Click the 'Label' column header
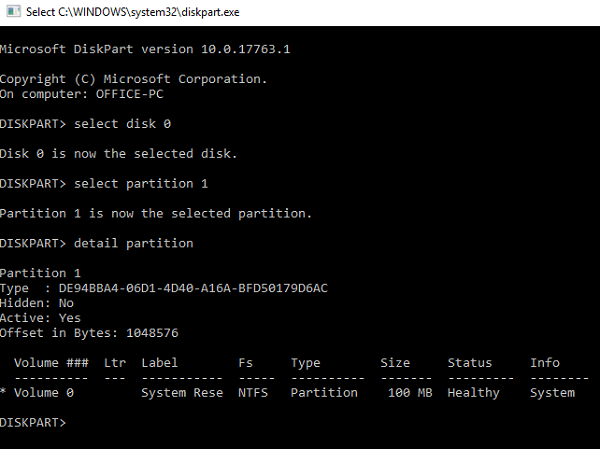Screen dimensions: 600x449 (x=160, y=363)
